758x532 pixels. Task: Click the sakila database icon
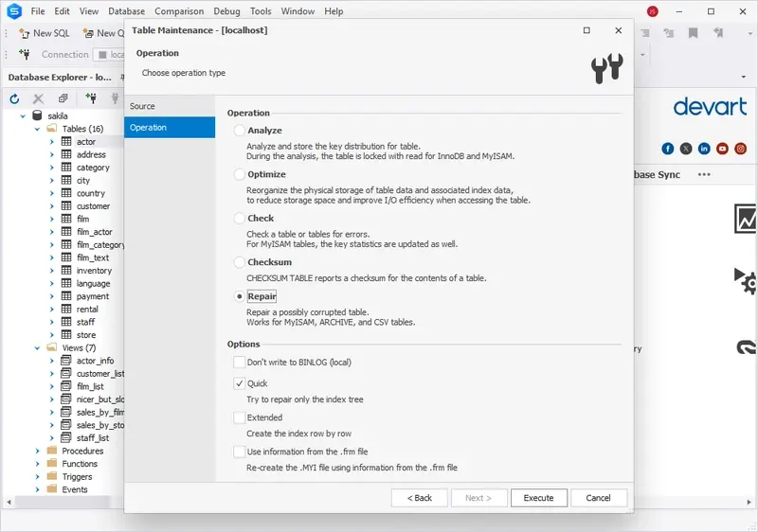pos(37,115)
